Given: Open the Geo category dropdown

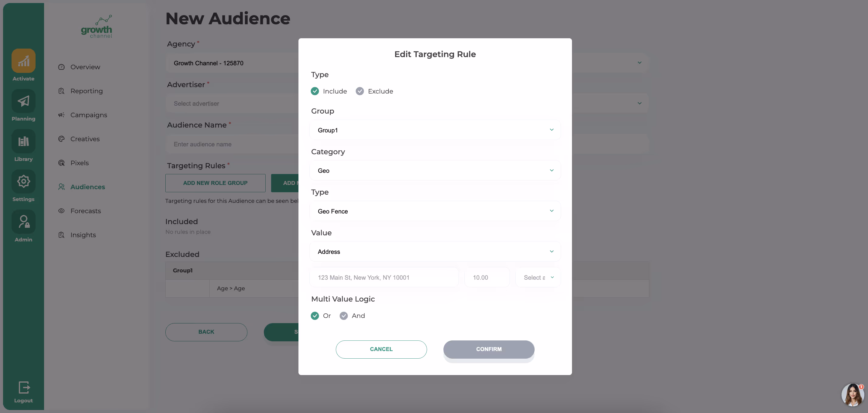Looking at the screenshot, I should [x=435, y=171].
